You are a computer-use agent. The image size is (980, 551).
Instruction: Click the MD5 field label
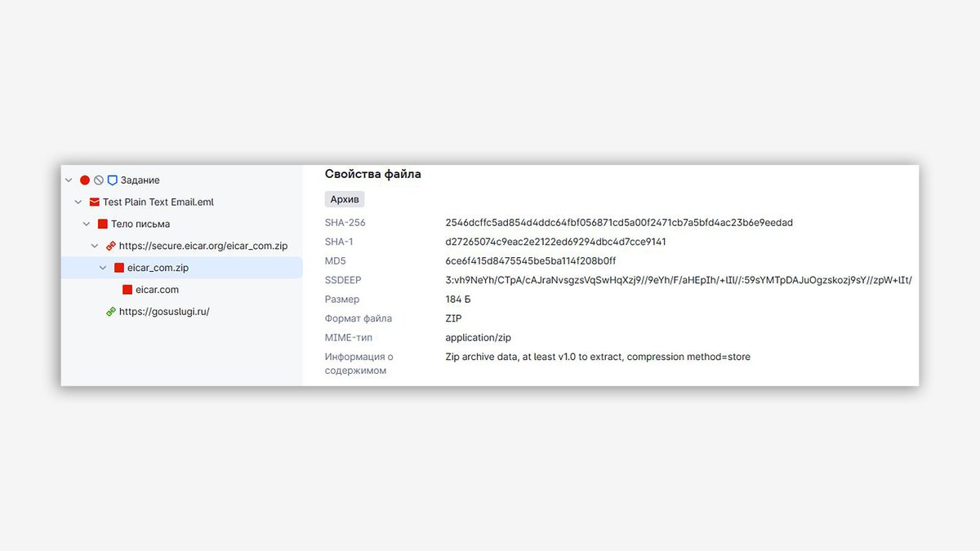point(336,261)
